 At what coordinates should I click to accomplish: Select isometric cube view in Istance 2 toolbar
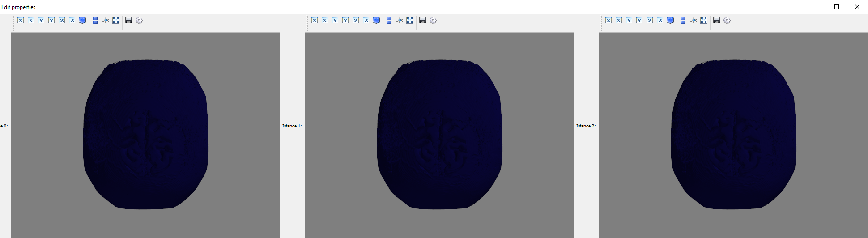(670, 20)
